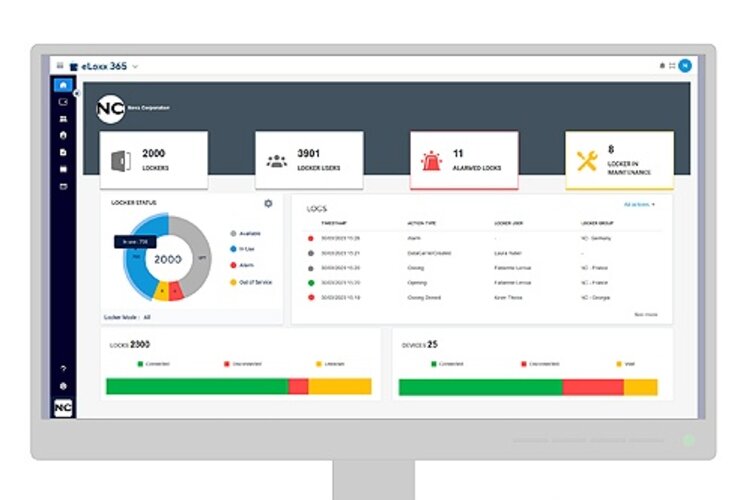Open the sidebar settings gear at bottom
This screenshot has height=500, width=752.
tap(63, 385)
